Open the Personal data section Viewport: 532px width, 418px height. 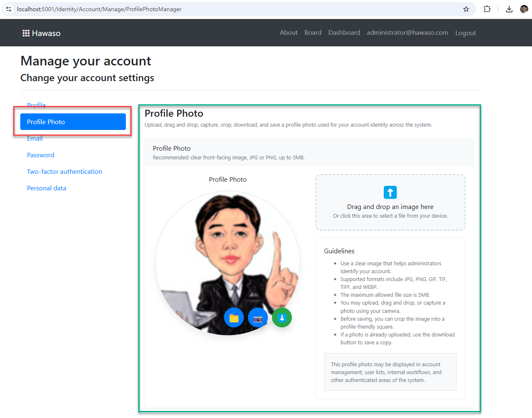(x=46, y=188)
